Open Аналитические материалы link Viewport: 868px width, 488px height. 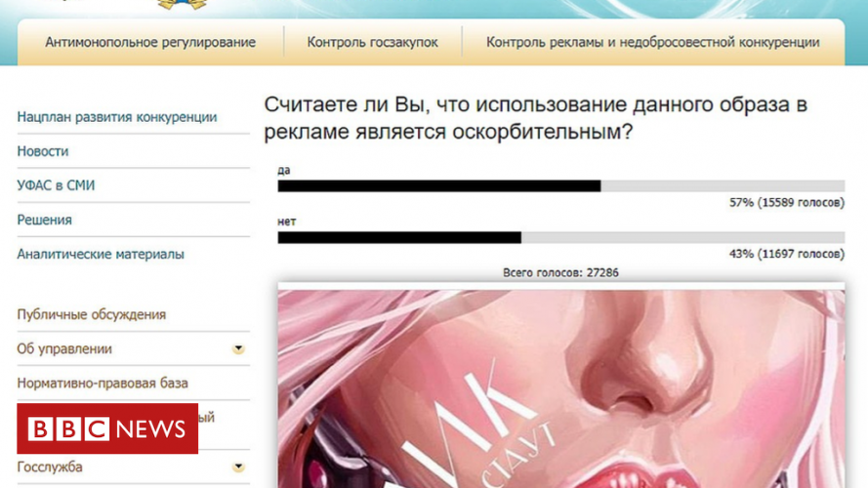click(101, 254)
